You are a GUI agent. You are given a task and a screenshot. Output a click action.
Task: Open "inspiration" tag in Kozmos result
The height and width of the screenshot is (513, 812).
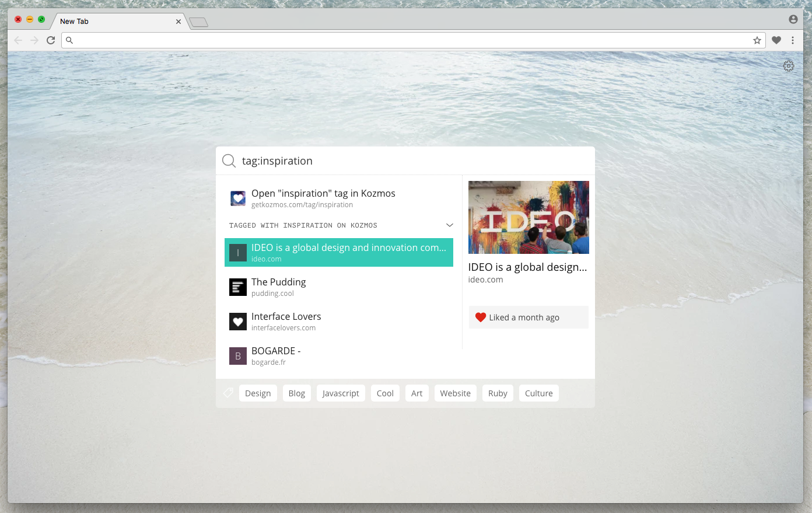click(339, 198)
